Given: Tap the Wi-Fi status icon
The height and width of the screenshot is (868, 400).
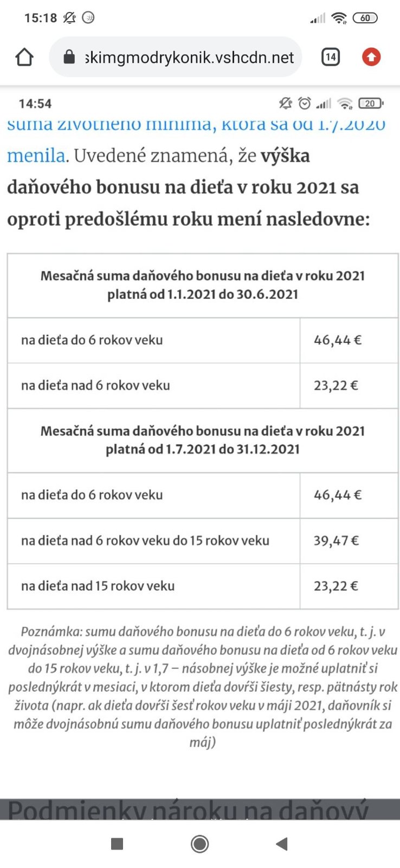Looking at the screenshot, I should 339,18.
